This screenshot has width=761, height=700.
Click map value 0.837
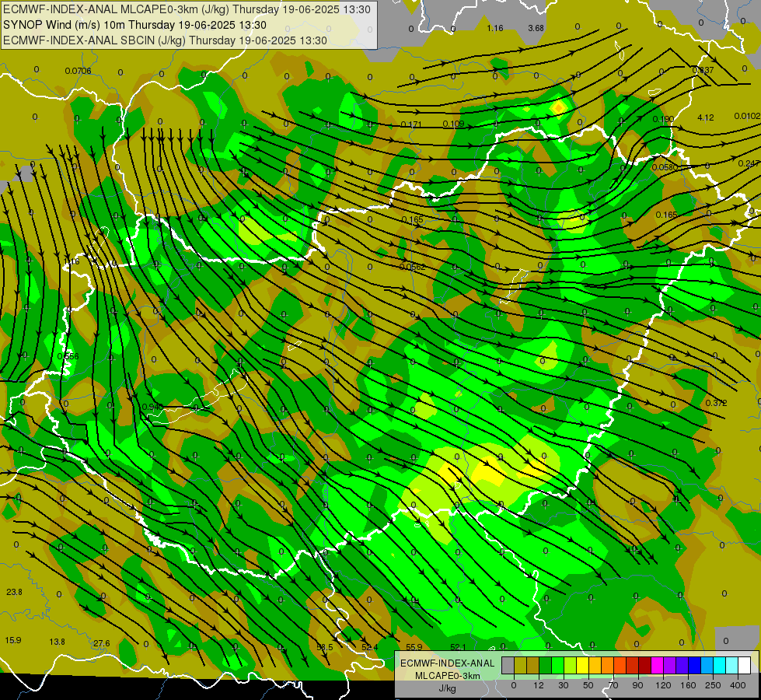(703, 70)
